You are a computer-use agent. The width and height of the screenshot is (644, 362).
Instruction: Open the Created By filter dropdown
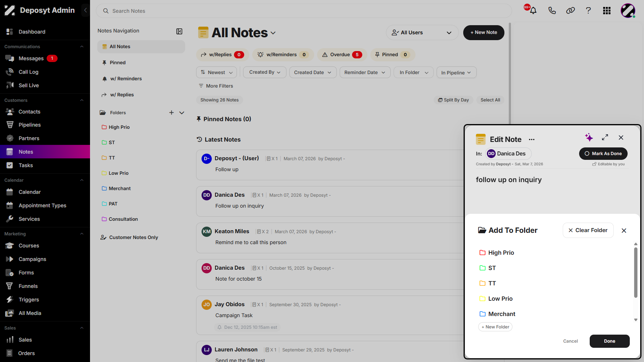[265, 72]
